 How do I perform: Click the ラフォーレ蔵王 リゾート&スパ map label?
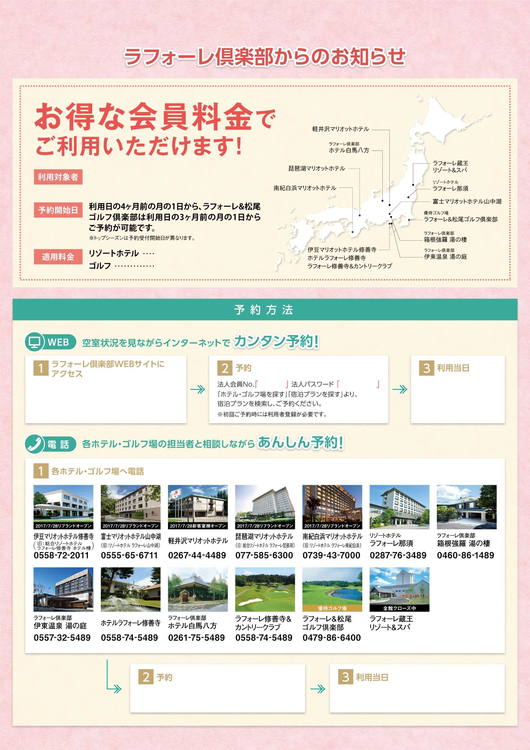point(450,166)
